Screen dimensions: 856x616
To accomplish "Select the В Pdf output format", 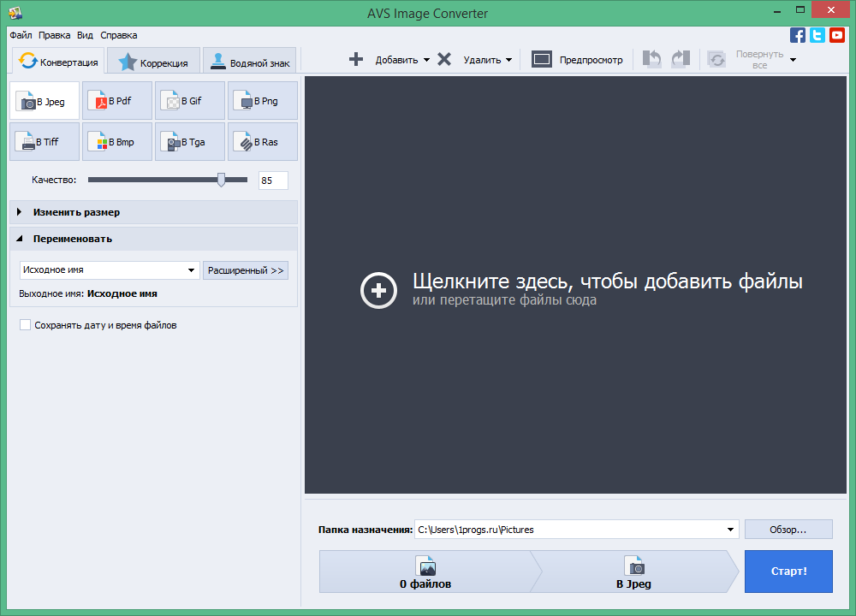I will coord(116,100).
